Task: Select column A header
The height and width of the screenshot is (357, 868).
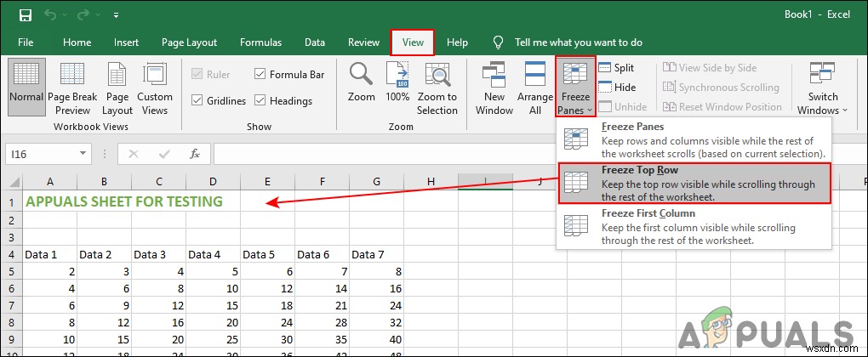Action: point(50,181)
